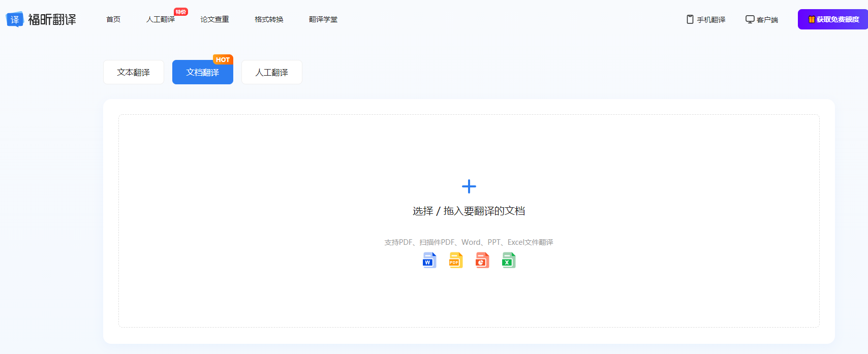This screenshot has width=868, height=354.
Task: Click 选择 / 拖入要翻译的文档 text
Action: [469, 211]
